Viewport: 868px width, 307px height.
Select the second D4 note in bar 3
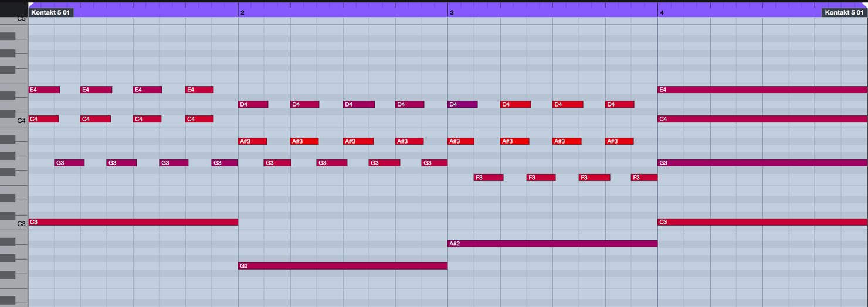[516, 104]
